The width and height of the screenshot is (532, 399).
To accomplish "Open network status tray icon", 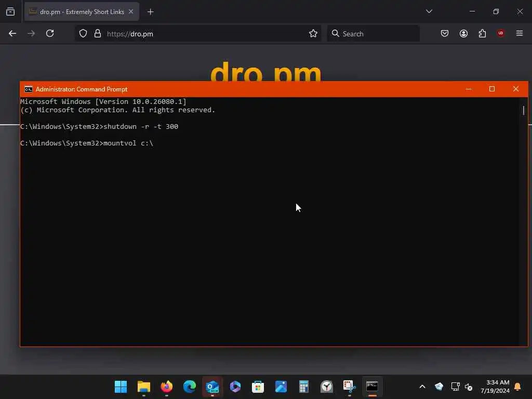I will click(455, 387).
